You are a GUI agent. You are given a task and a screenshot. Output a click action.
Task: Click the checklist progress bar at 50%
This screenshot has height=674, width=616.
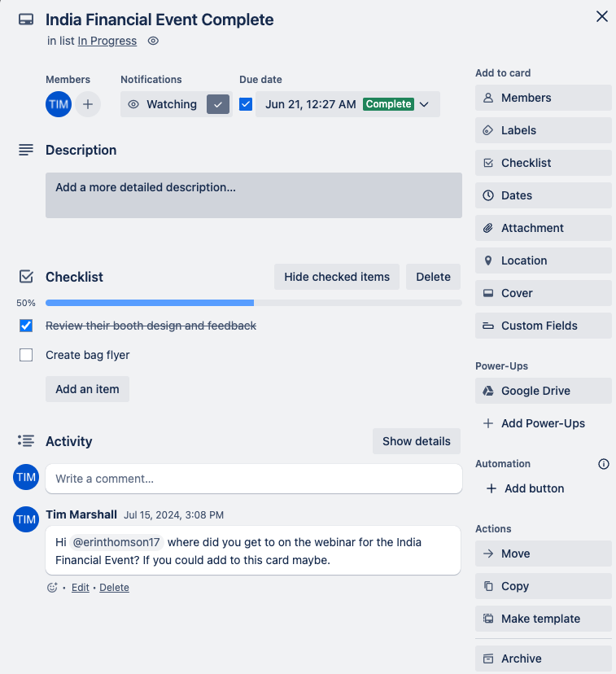click(x=252, y=302)
